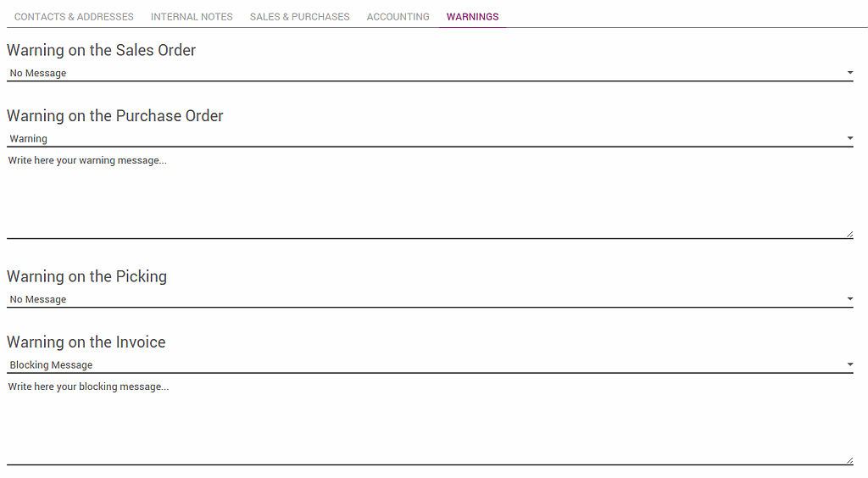Click the caret arrow on the Invoice warning selector
This screenshot has width=868, height=478.
pyautogui.click(x=849, y=364)
